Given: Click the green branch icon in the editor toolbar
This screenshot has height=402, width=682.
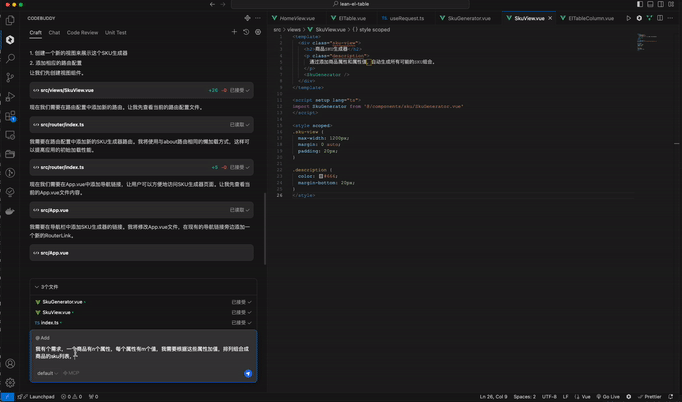Looking at the screenshot, I should pyautogui.click(x=649, y=18).
